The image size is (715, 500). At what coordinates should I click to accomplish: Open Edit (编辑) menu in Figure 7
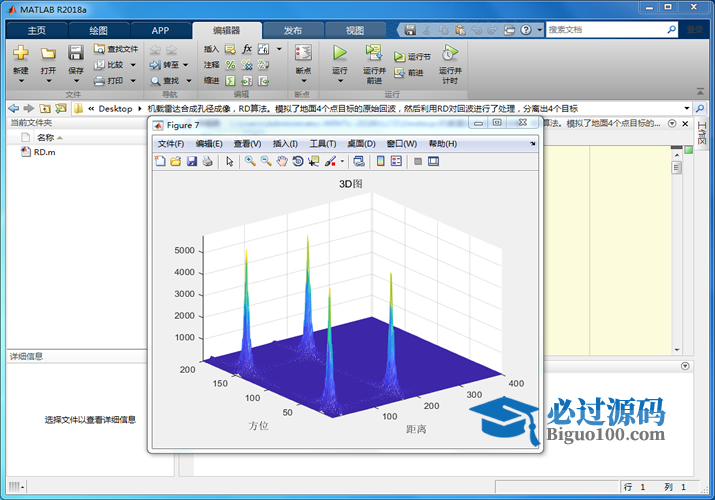pos(209,144)
